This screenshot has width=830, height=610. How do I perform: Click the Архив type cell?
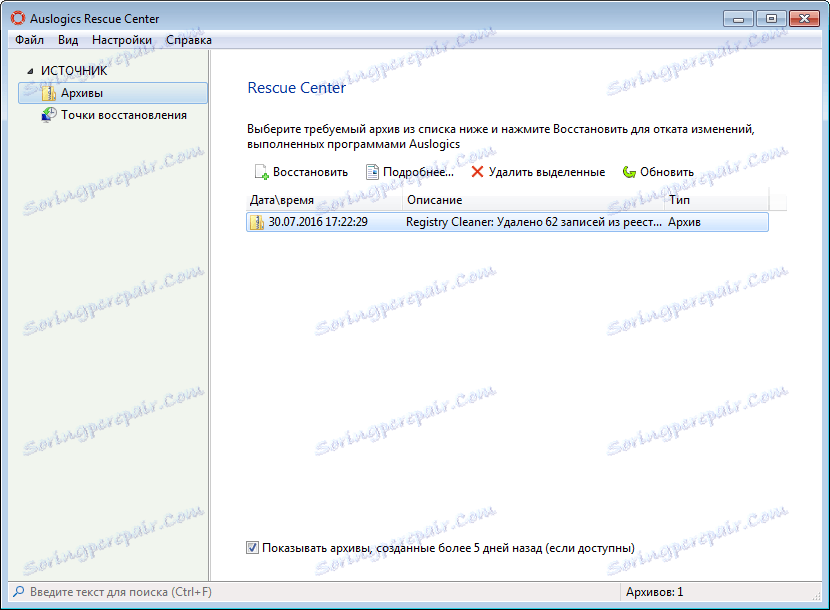[x=684, y=222]
